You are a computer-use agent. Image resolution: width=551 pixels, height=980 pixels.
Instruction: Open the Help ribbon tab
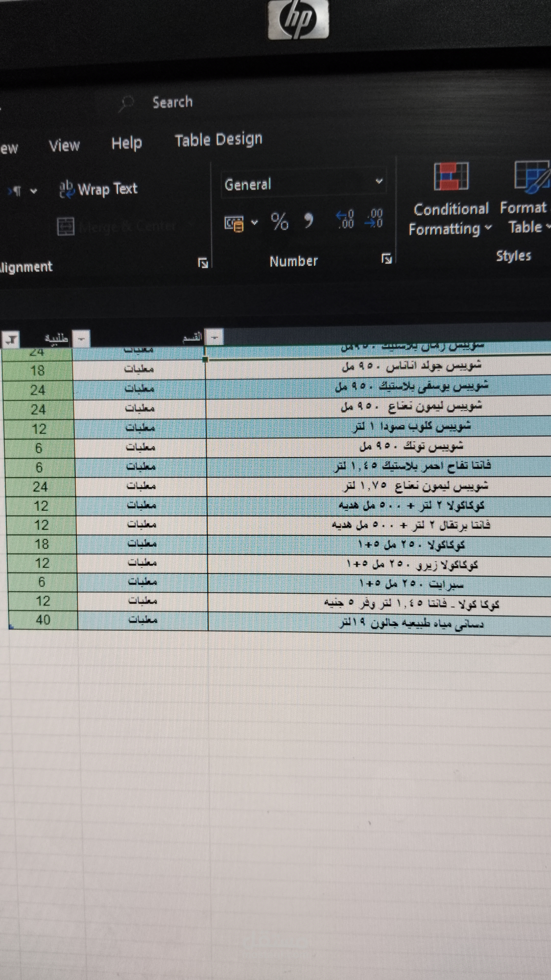pos(127,143)
